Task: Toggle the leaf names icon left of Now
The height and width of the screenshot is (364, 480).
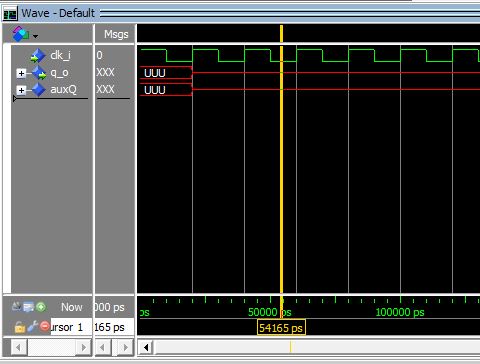Action: 16,307
